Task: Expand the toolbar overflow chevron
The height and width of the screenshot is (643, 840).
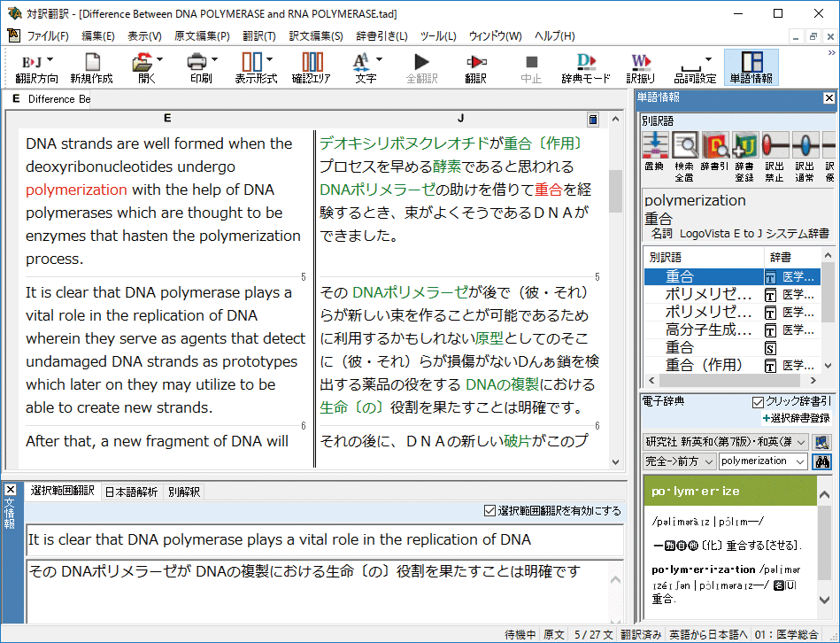Action: coord(831,52)
